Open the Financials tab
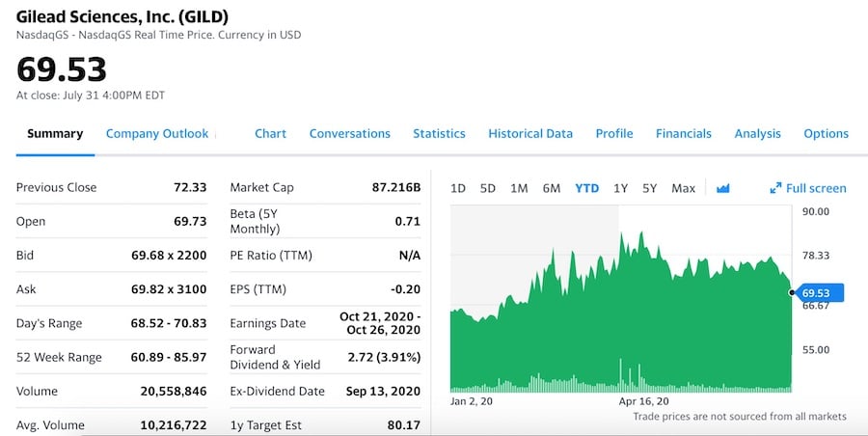 [683, 133]
